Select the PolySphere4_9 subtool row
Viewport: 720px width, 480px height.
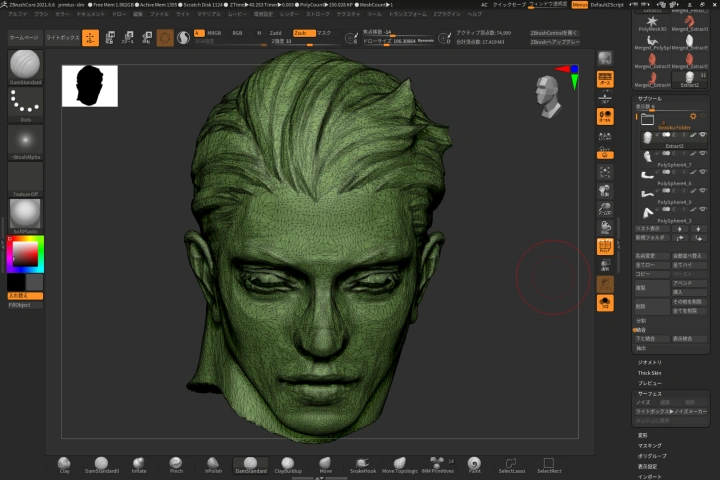tap(674, 197)
